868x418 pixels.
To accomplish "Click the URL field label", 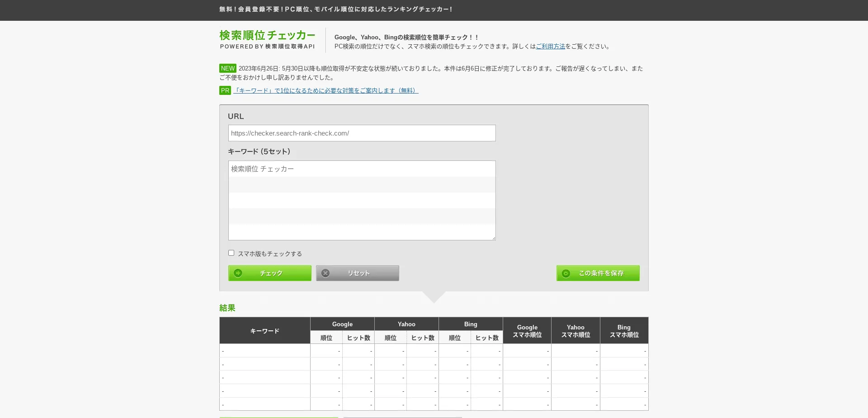I will pos(236,116).
